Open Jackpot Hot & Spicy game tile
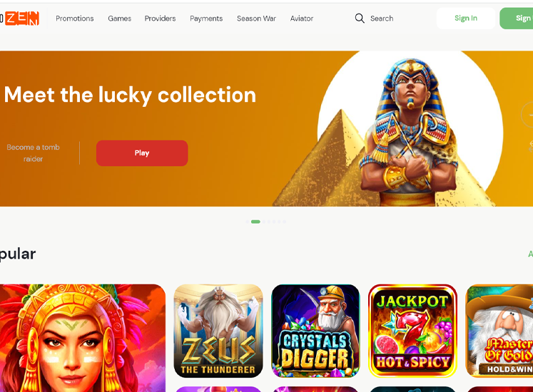This screenshot has width=533, height=392. coord(412,331)
